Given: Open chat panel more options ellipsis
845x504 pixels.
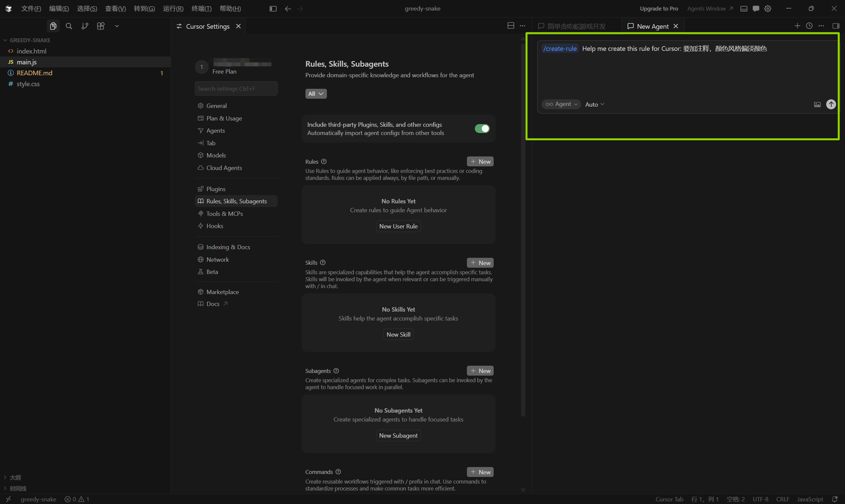Looking at the screenshot, I should click(x=821, y=26).
